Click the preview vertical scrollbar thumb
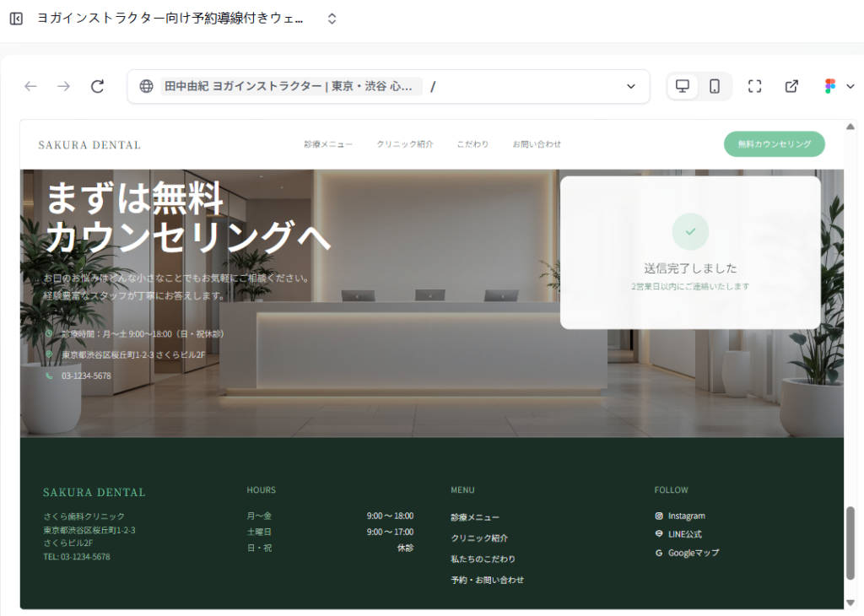 850,543
